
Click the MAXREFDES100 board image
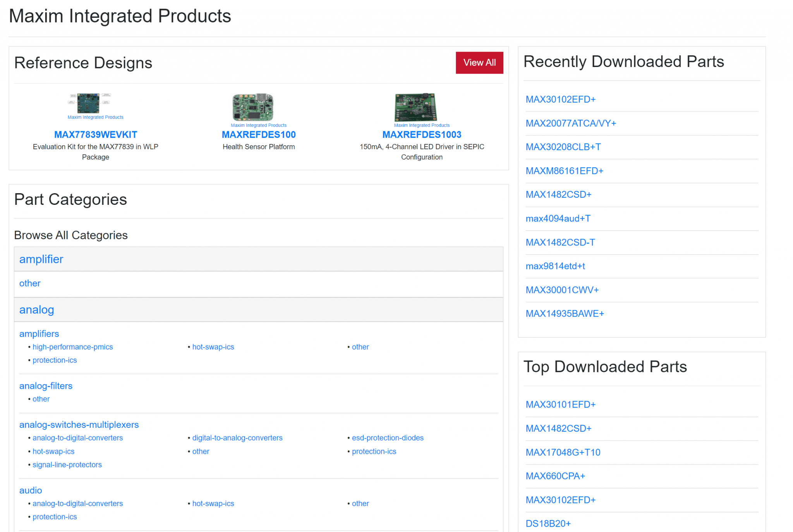pos(252,107)
